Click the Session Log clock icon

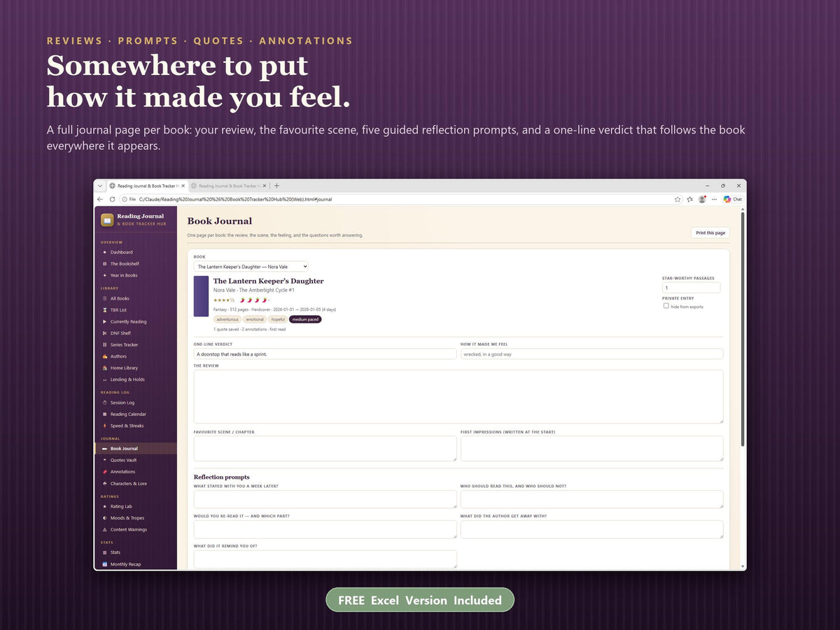[105, 402]
